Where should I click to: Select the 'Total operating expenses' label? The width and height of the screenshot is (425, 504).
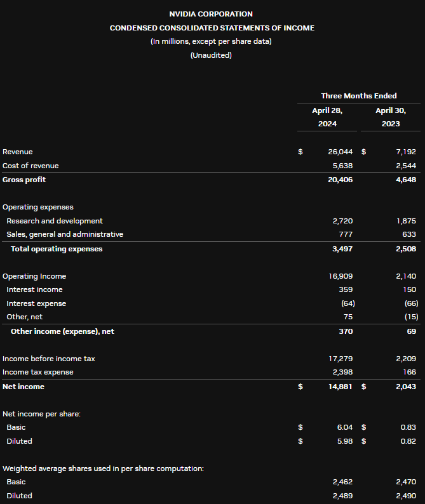click(57, 249)
